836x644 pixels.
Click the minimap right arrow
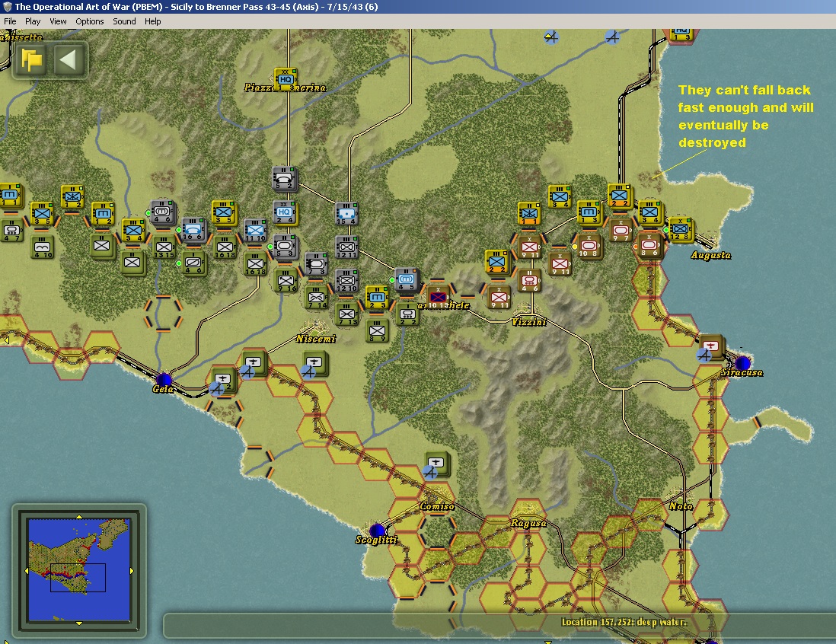(131, 570)
